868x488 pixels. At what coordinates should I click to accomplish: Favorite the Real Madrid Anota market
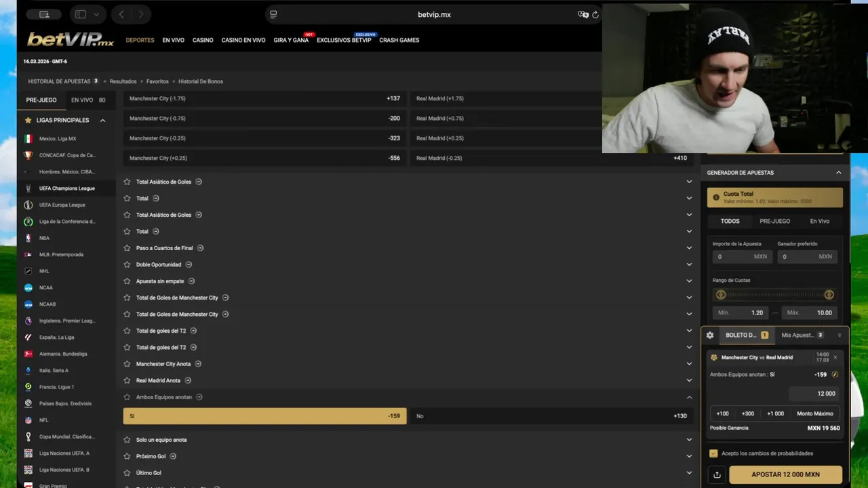pos(127,380)
